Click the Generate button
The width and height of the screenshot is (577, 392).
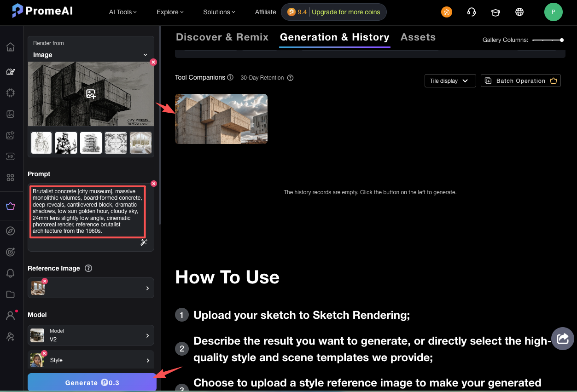tap(92, 382)
